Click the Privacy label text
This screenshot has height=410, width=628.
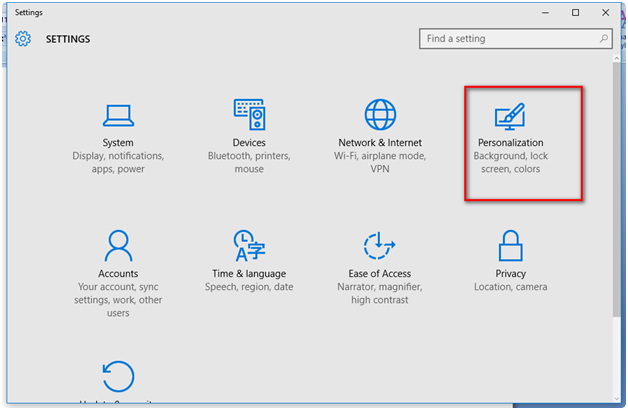point(511,273)
